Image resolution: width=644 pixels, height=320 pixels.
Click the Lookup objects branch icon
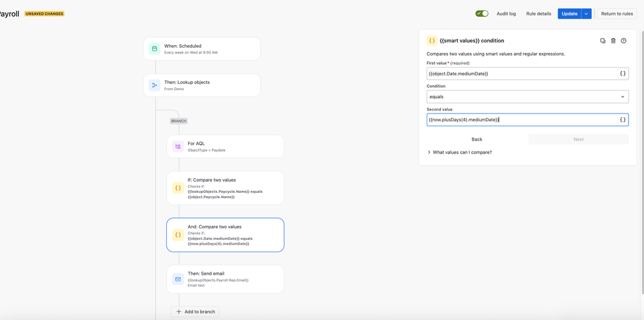[x=155, y=85]
